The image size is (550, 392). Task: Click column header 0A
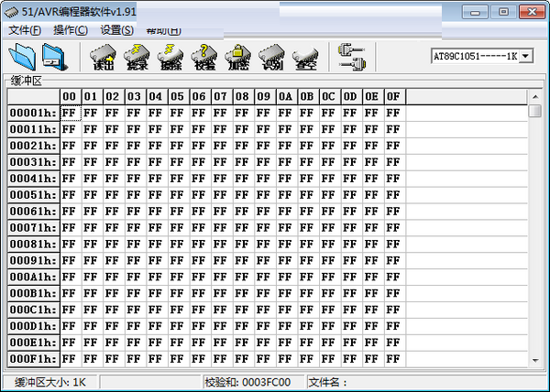coord(287,97)
